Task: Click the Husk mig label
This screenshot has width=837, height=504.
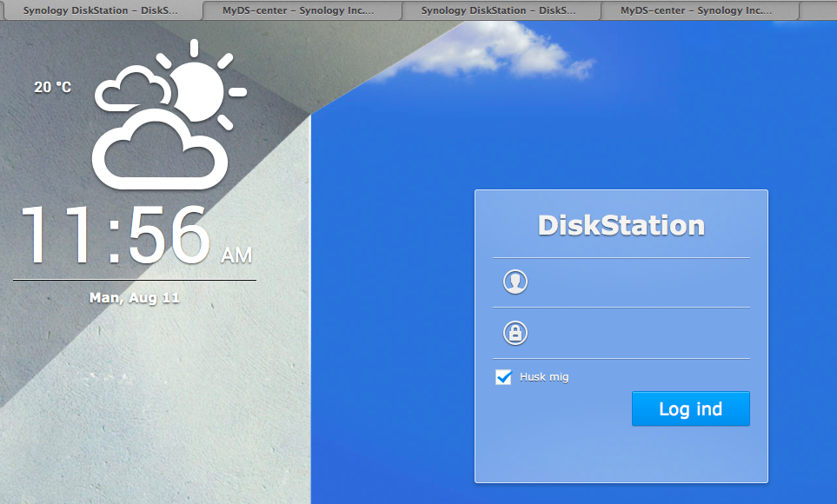Action: point(544,377)
